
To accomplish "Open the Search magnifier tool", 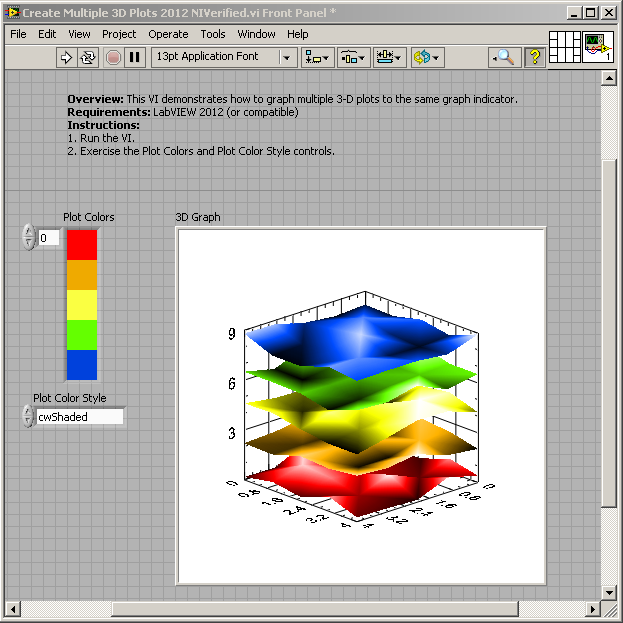I will click(x=506, y=57).
